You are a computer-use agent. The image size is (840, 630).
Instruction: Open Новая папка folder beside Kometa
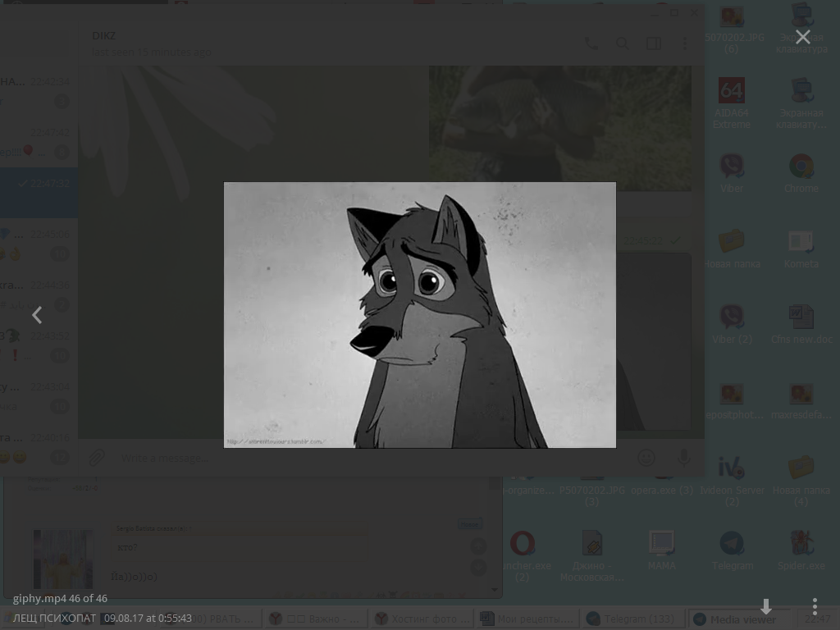(731, 249)
